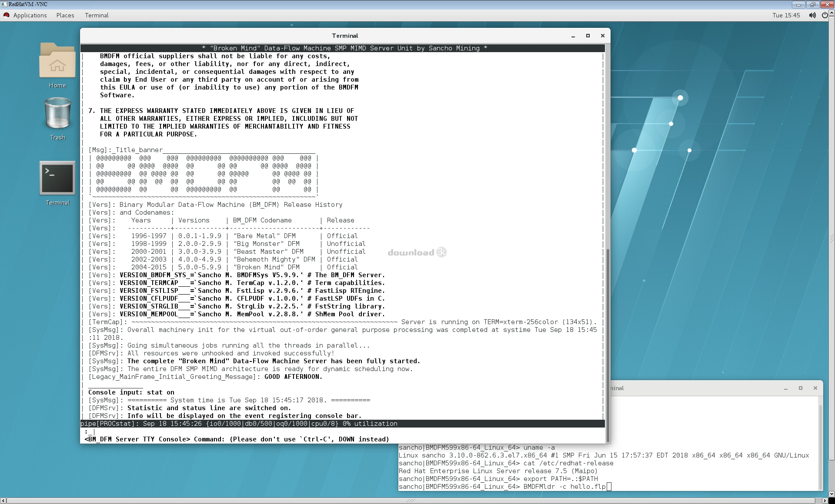Click the 'Console input: stat on' line
This screenshot has width=835, height=504.
click(131, 392)
